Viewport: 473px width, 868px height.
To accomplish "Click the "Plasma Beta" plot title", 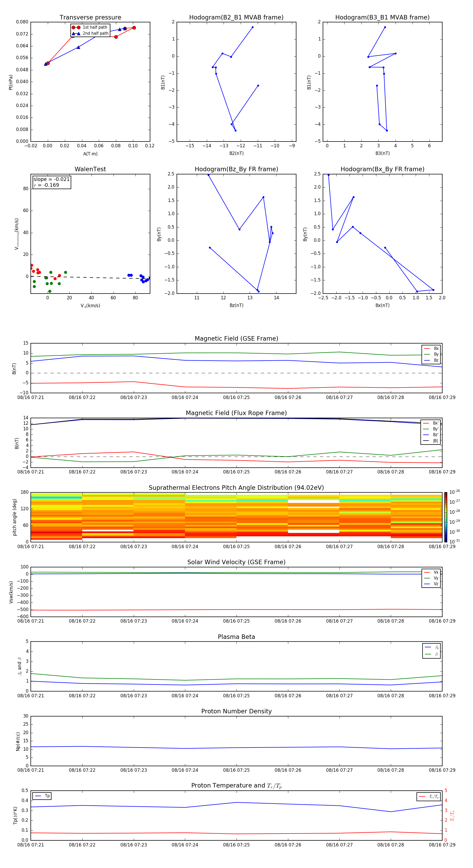I will [x=236, y=637].
